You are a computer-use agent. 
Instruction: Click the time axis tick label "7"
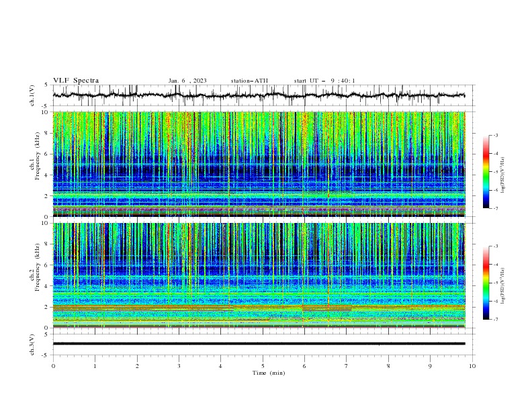tap(347, 366)
